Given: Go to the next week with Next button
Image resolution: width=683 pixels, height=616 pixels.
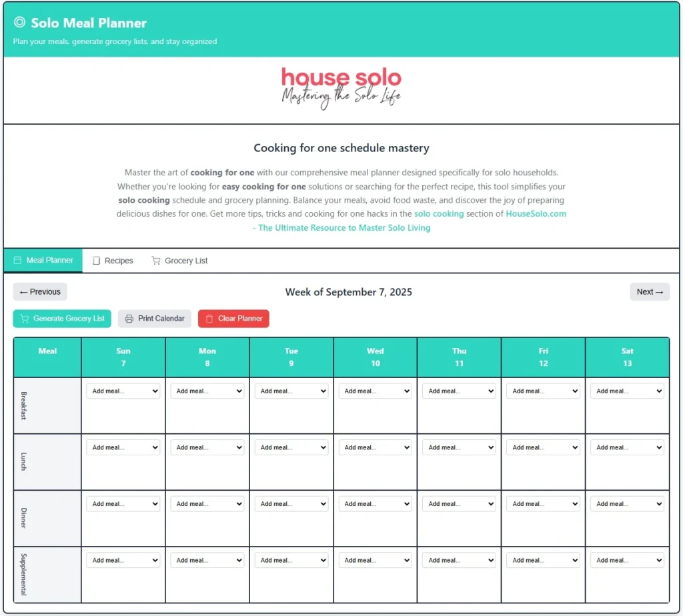Looking at the screenshot, I should 649,291.
